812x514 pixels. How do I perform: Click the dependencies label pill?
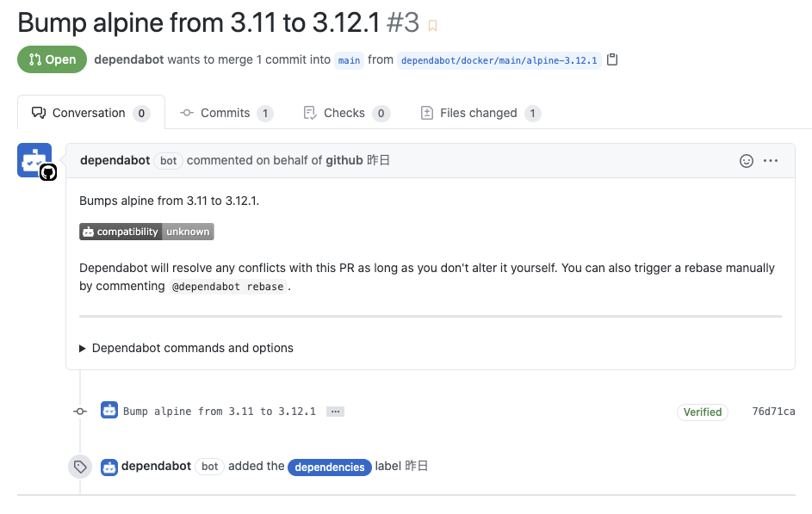tap(330, 467)
